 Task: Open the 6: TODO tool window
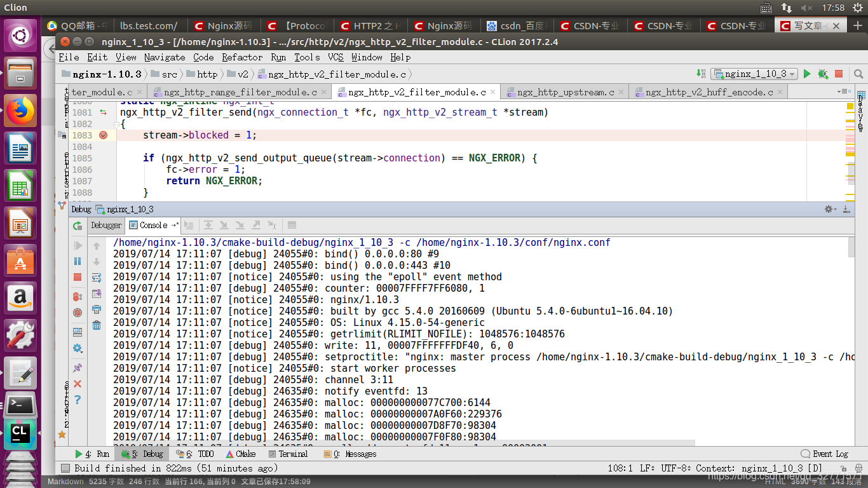click(x=194, y=454)
